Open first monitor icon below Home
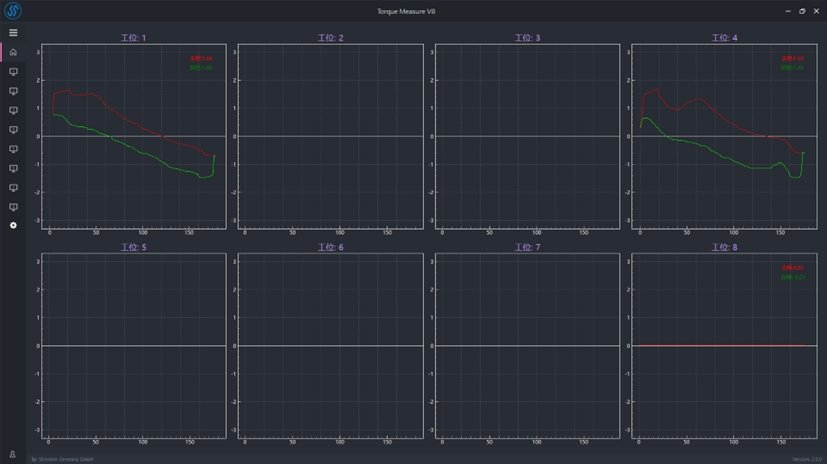This screenshot has height=464, width=827. coord(13,72)
